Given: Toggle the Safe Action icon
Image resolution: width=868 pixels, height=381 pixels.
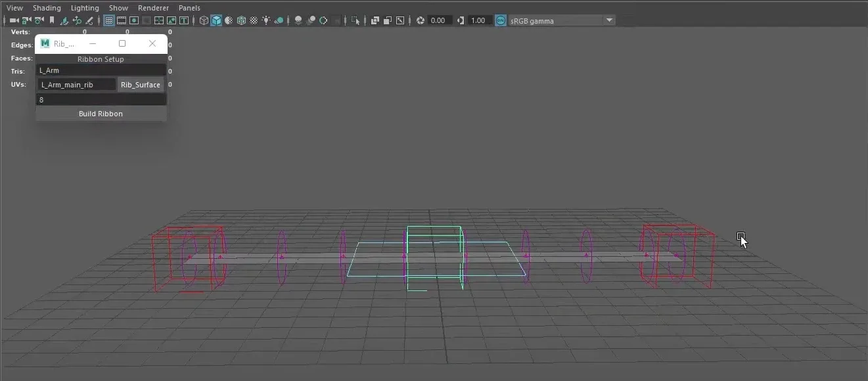Looking at the screenshot, I should pos(171,20).
